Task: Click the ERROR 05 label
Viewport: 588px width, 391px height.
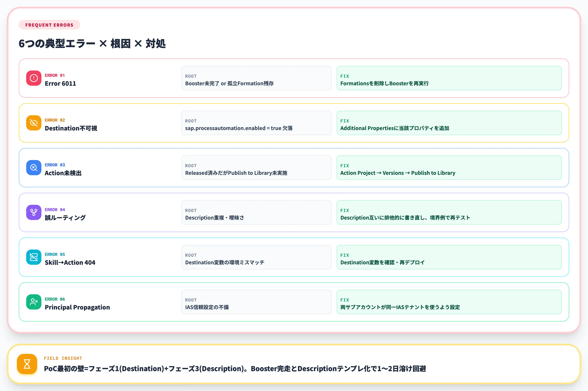Action: [x=55, y=254]
